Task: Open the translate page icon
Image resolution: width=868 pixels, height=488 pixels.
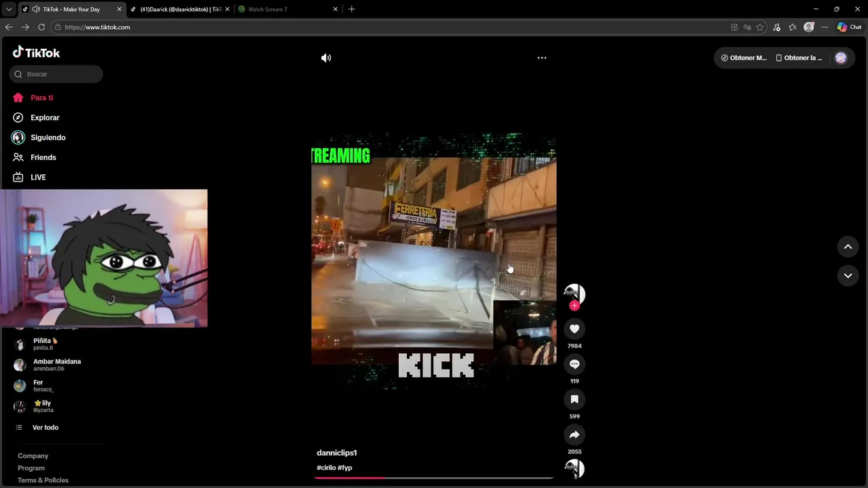Action: pyautogui.click(x=747, y=27)
